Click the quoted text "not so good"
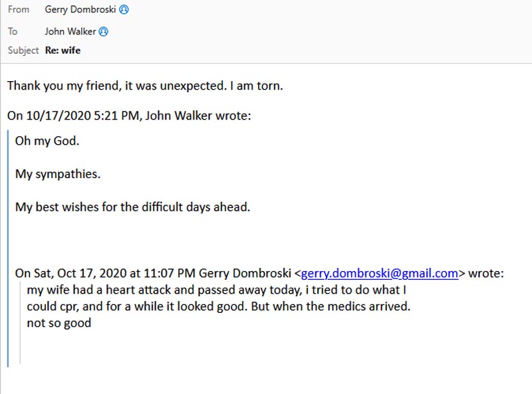Screen dimensions: 532x394 [x=59, y=324]
